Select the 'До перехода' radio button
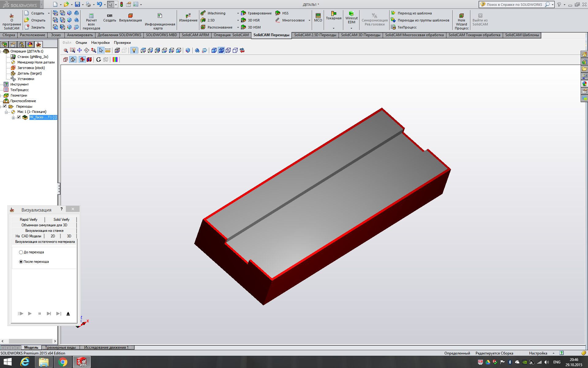 pyautogui.click(x=21, y=252)
